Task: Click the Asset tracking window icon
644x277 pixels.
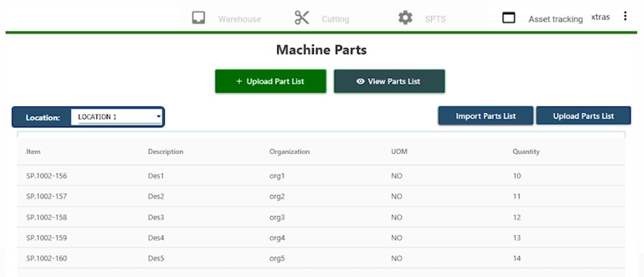Action: [x=509, y=18]
